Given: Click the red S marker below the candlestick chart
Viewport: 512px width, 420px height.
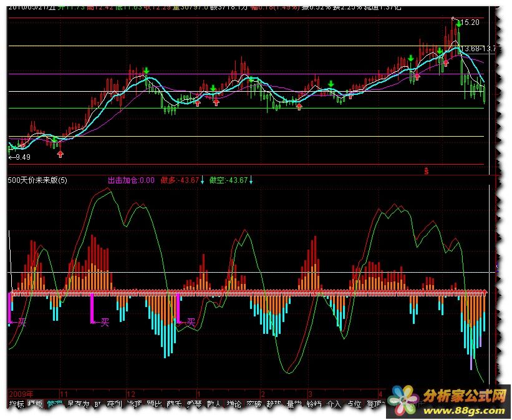Looking at the screenshot, I should point(427,171).
